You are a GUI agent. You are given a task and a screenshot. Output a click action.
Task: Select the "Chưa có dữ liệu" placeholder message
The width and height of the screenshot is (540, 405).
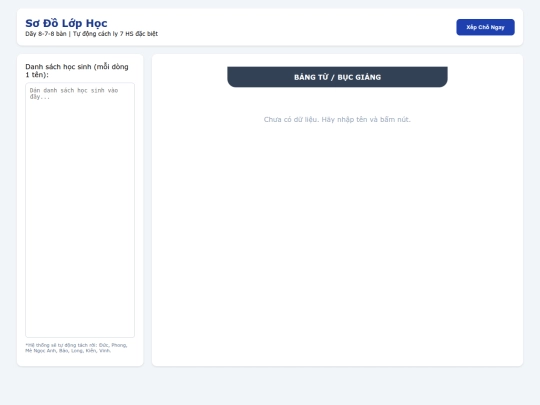click(337, 120)
